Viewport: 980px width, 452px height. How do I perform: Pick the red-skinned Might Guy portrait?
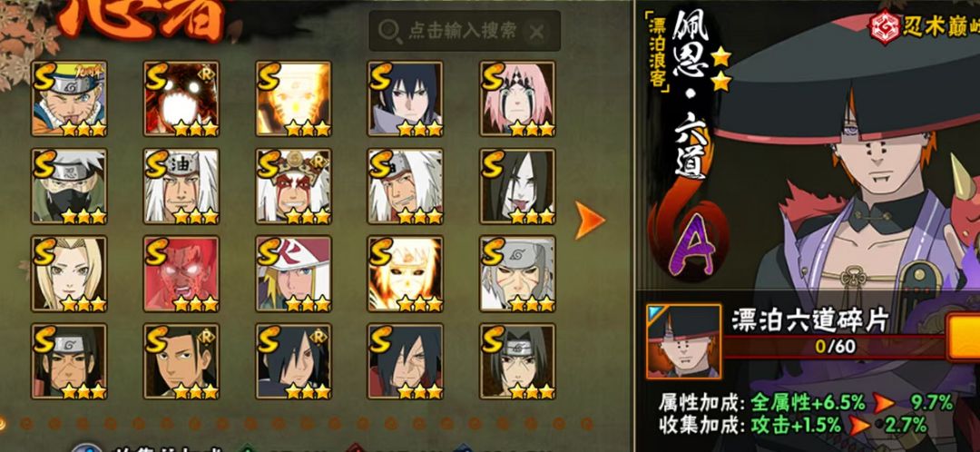coord(181,273)
